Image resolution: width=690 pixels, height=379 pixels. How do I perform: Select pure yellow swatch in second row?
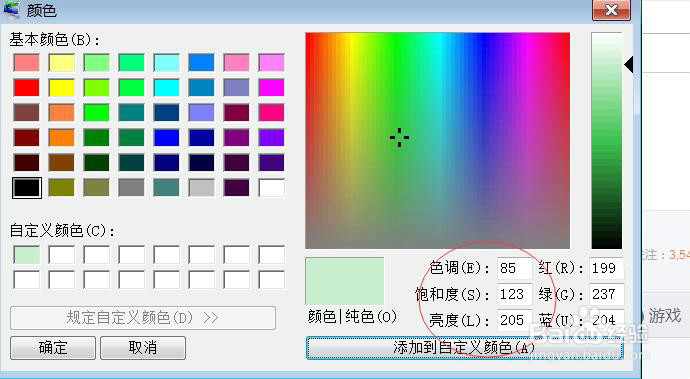pos(62,88)
